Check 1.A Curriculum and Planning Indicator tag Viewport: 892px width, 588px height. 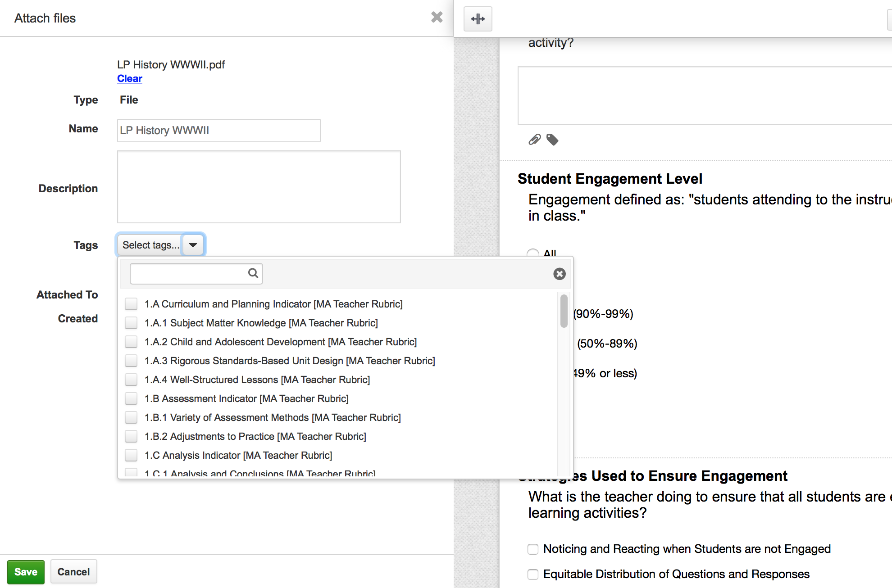[x=131, y=304]
